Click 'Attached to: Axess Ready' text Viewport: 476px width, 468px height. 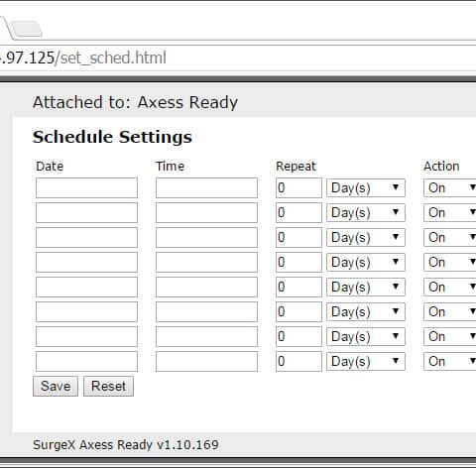pyautogui.click(x=135, y=102)
